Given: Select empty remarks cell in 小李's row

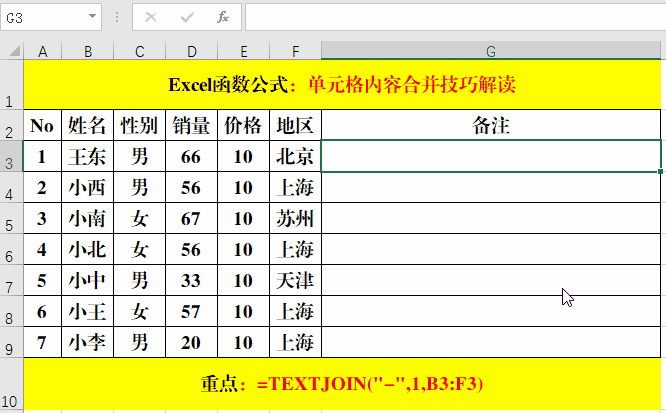Looking at the screenshot, I should (491, 342).
